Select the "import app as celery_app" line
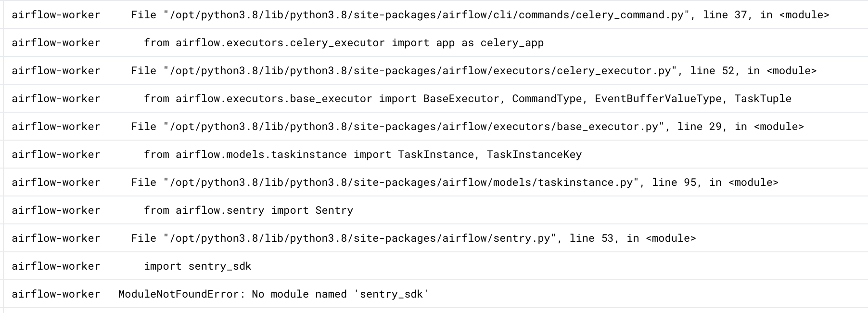The width and height of the screenshot is (868, 313). (x=344, y=43)
